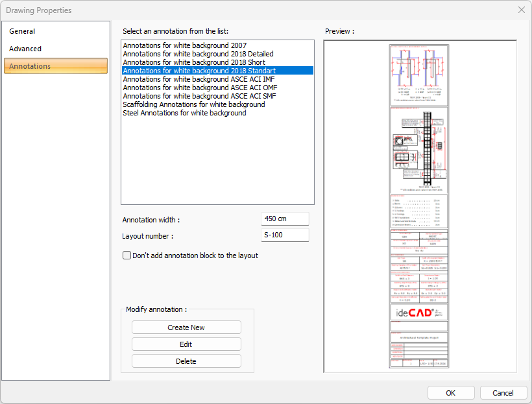Focus the Layout number field

pyautogui.click(x=285, y=235)
